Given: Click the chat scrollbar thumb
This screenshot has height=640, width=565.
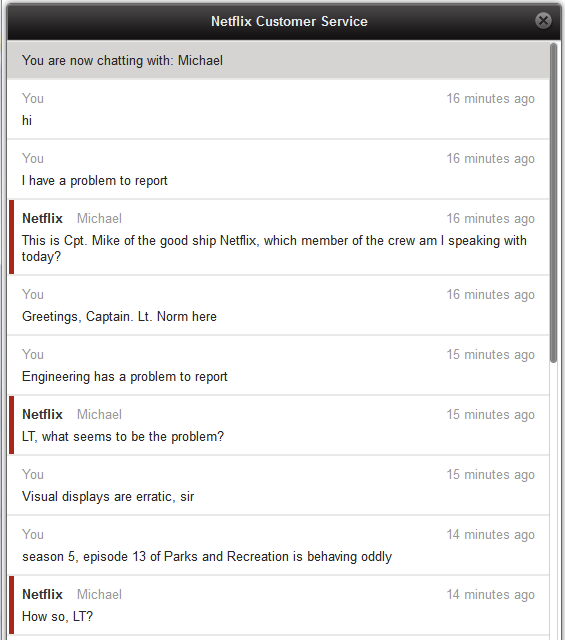Looking at the screenshot, I should (554, 203).
